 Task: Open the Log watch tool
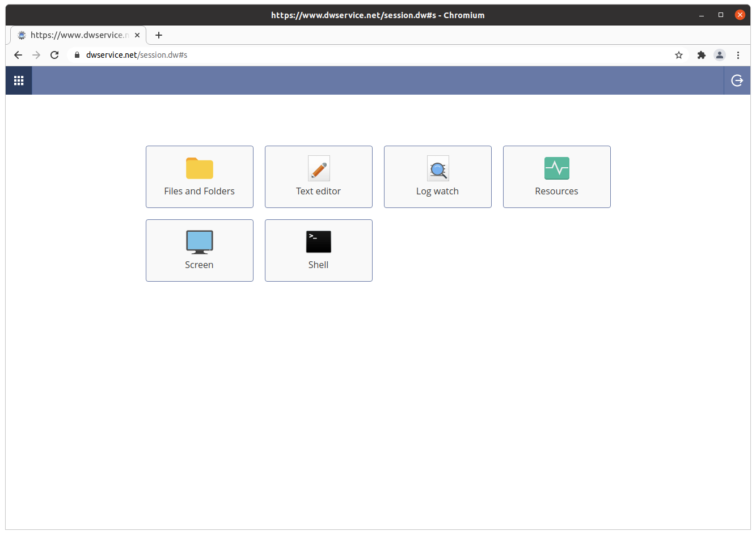437,177
